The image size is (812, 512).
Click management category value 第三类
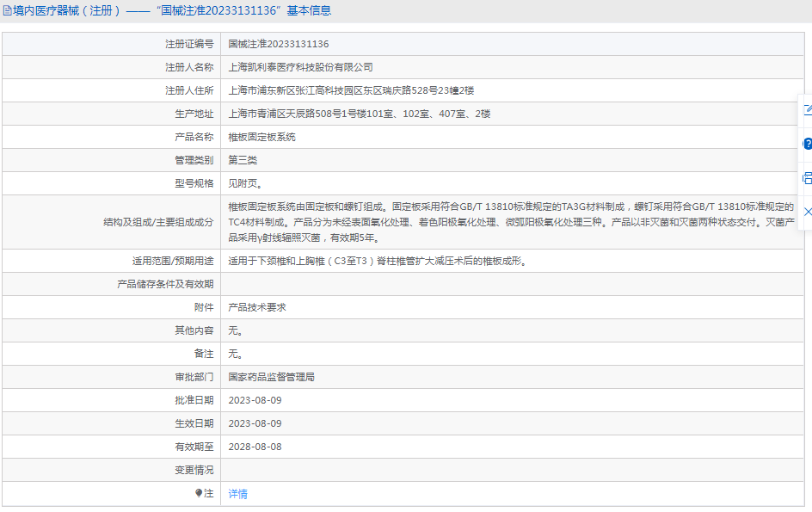(243, 160)
